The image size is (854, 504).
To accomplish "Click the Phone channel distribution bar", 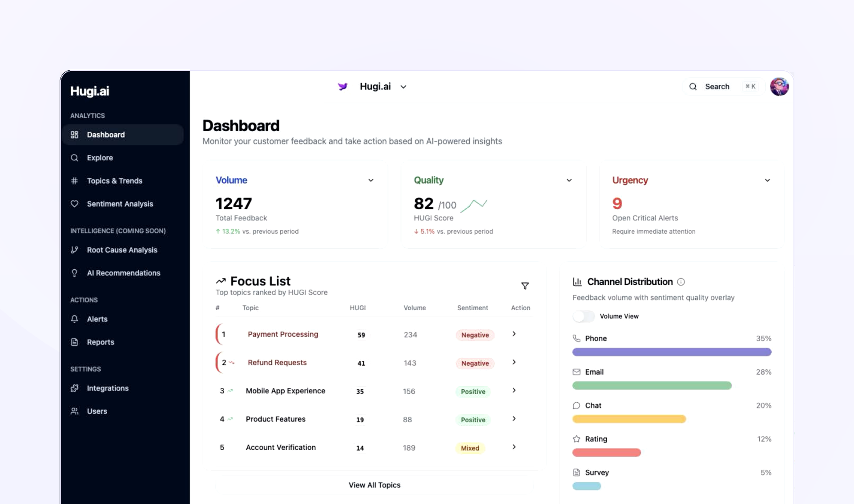I will 672,352.
